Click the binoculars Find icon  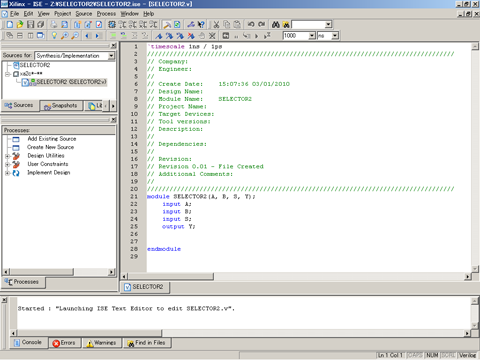276,24
